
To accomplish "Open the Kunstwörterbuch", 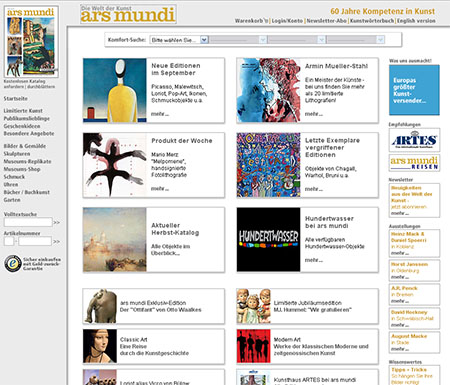I will [x=372, y=21].
